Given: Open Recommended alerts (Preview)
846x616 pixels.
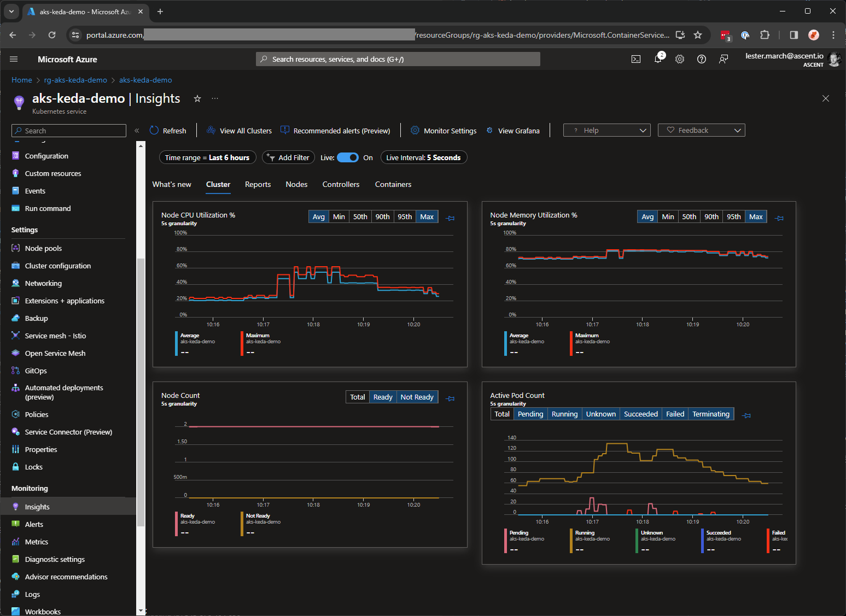Looking at the screenshot, I should point(335,131).
